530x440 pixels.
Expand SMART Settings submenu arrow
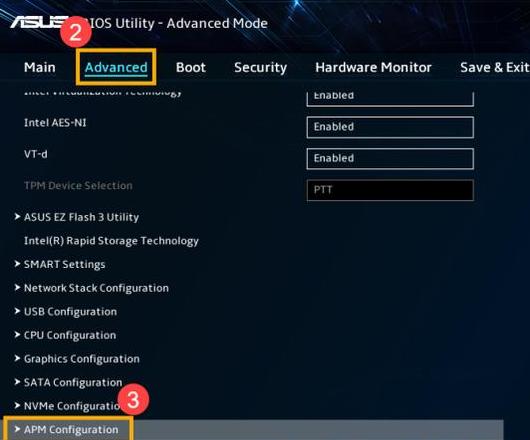pyautogui.click(x=17, y=264)
